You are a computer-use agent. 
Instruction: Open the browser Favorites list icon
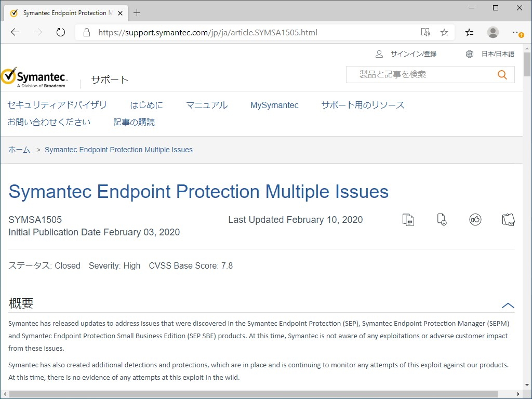(x=469, y=32)
